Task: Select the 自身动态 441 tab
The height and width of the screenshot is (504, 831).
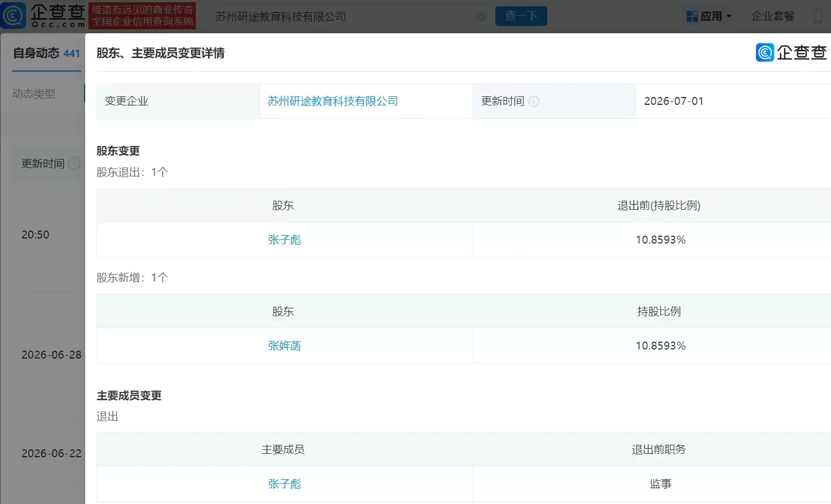Action: [x=46, y=53]
